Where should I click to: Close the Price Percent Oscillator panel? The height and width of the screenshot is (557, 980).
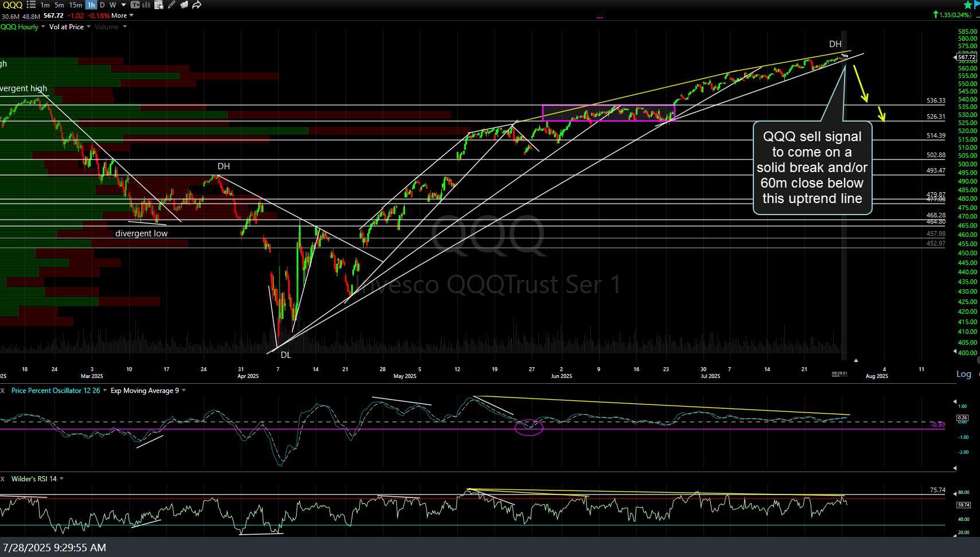tap(3, 391)
